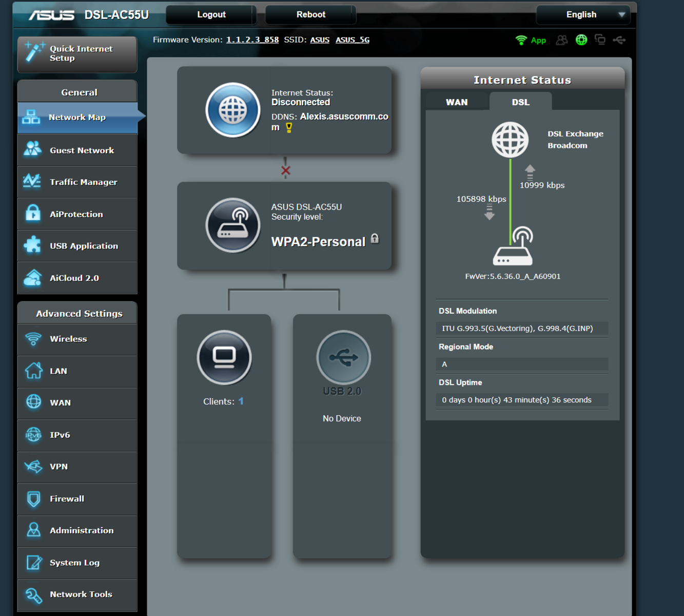Click the ASUS SSID link

tap(320, 40)
